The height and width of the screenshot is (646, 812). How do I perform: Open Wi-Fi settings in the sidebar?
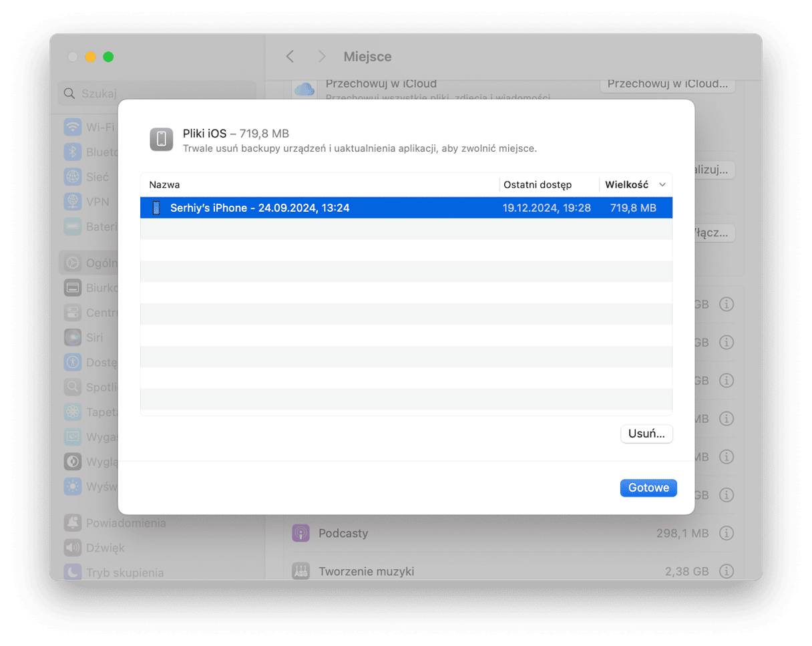tap(89, 127)
